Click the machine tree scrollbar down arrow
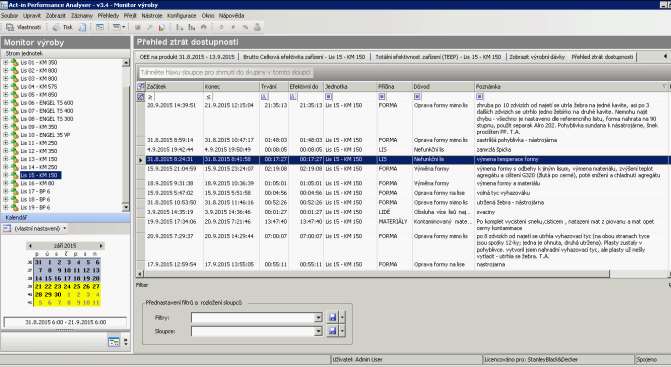The height and width of the screenshot is (367, 671). coord(126,207)
